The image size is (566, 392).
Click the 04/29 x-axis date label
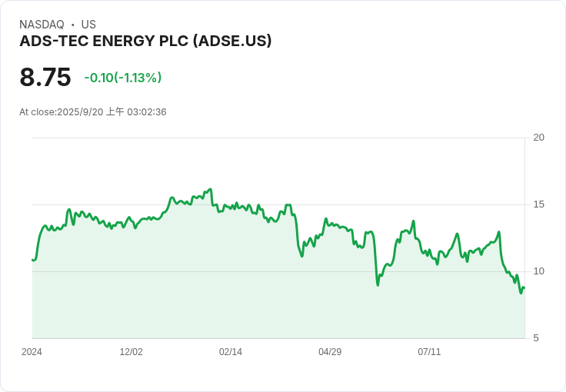tap(330, 352)
